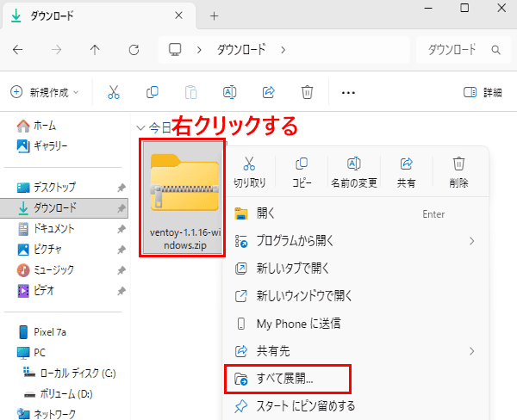Refresh the folder view
The width and height of the screenshot is (517, 420).
134,50
